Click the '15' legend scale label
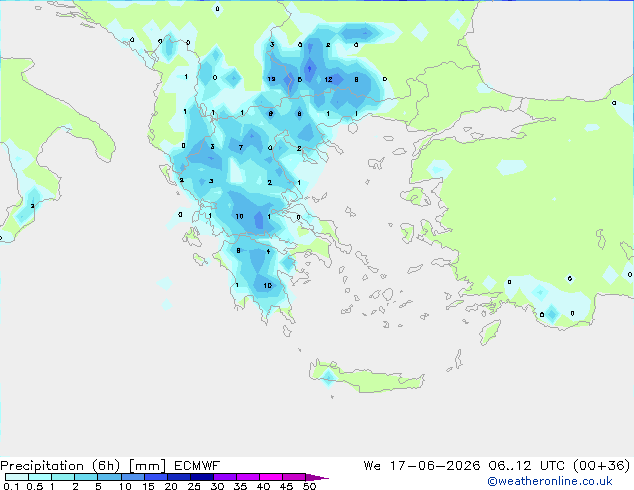Viewport: 634px width, 490px height. click(148, 486)
